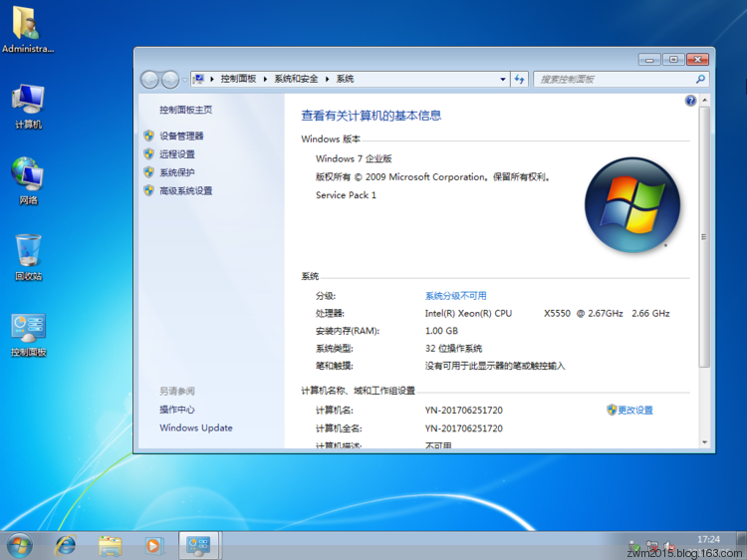Select 系统和安全 in the breadcrumb
The height and width of the screenshot is (560, 747).
click(296, 79)
